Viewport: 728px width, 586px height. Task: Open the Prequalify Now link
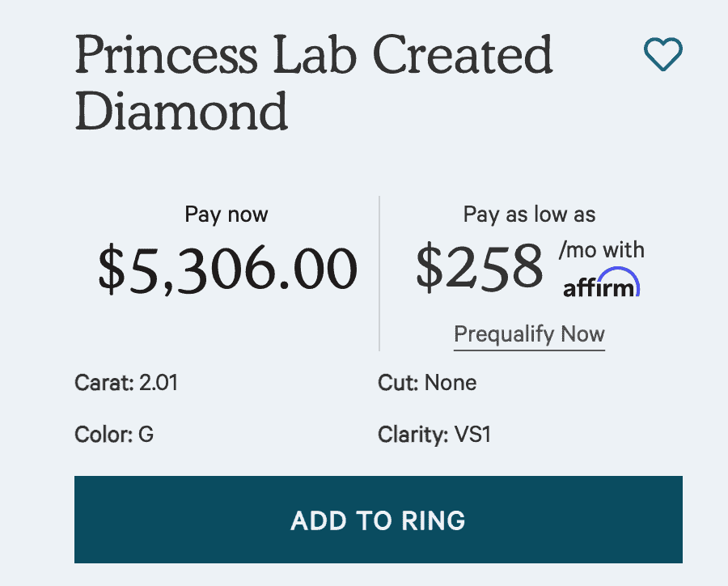(528, 333)
